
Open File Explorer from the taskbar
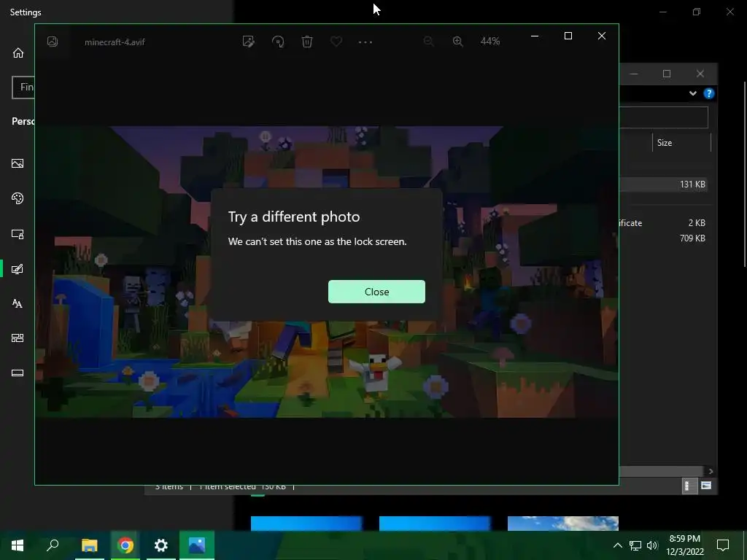(90, 545)
